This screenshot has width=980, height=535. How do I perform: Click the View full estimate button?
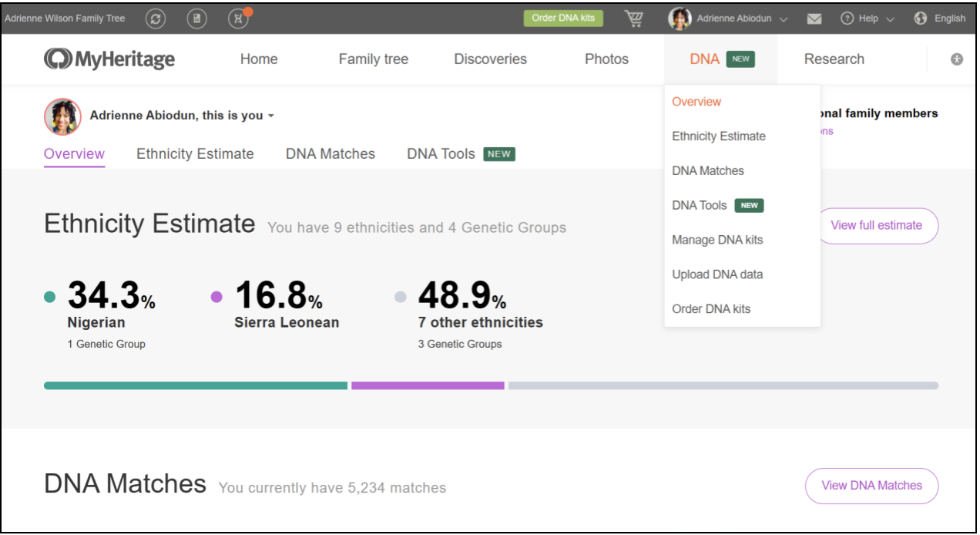click(876, 226)
